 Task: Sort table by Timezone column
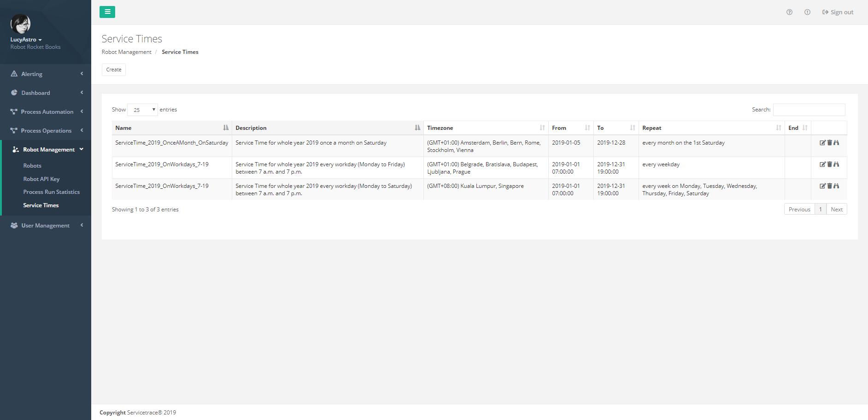pos(486,128)
